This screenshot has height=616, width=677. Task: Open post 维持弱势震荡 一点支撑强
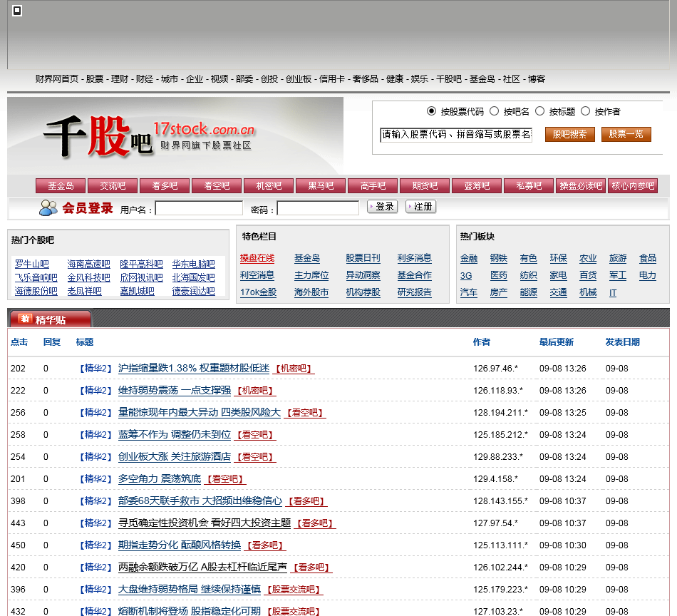[x=175, y=390]
